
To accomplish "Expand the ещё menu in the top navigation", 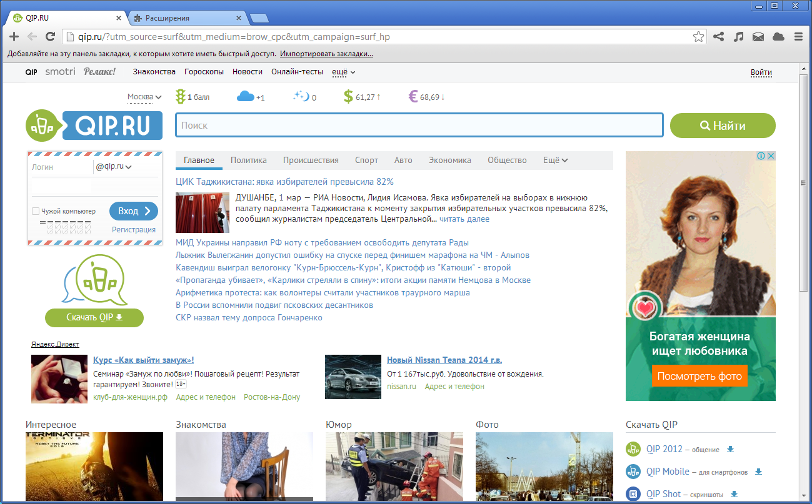I will [343, 72].
